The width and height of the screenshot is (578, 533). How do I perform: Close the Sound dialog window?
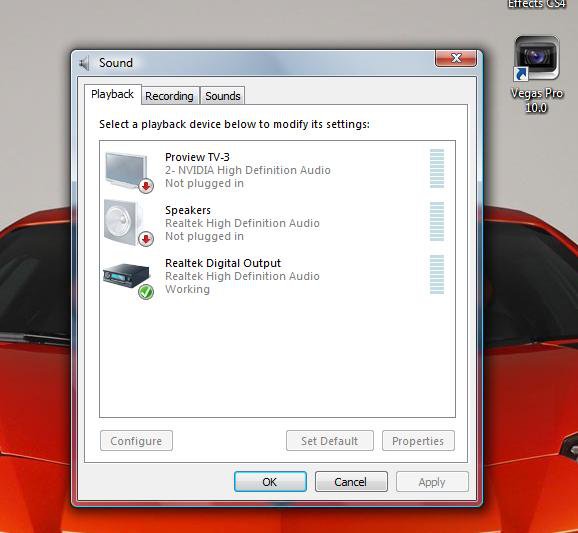click(456, 58)
